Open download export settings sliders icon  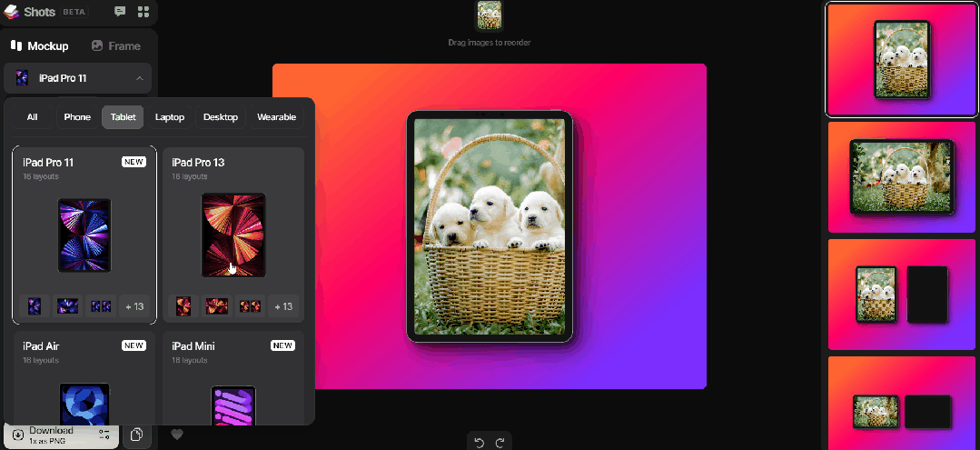[x=104, y=435]
